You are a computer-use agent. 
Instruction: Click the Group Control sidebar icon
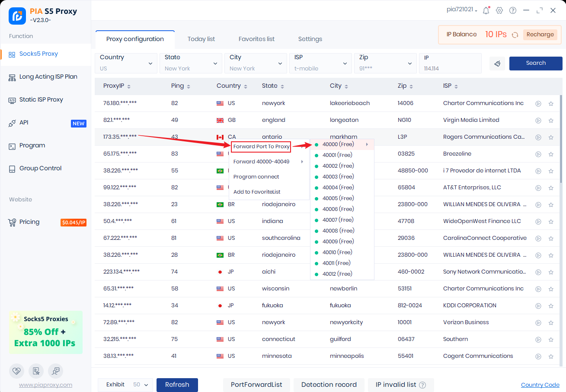coord(12,169)
